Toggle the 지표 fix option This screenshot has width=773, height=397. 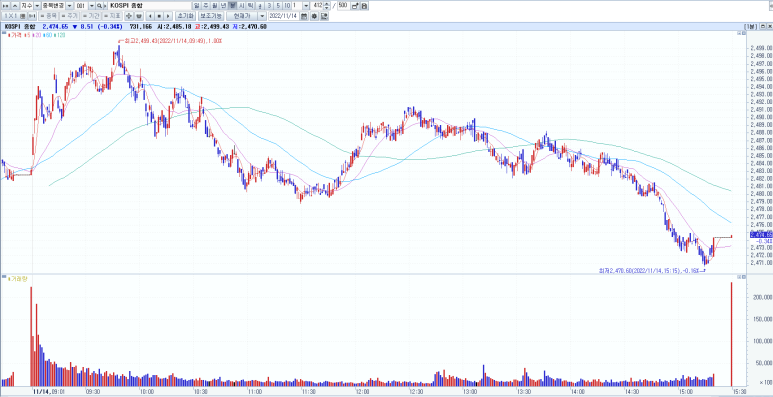(112, 16)
